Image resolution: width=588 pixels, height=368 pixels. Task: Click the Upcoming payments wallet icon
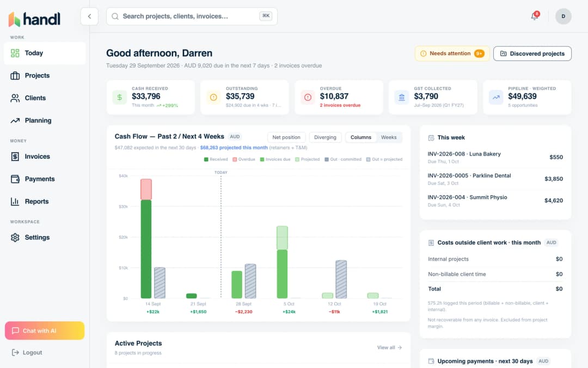click(x=431, y=361)
